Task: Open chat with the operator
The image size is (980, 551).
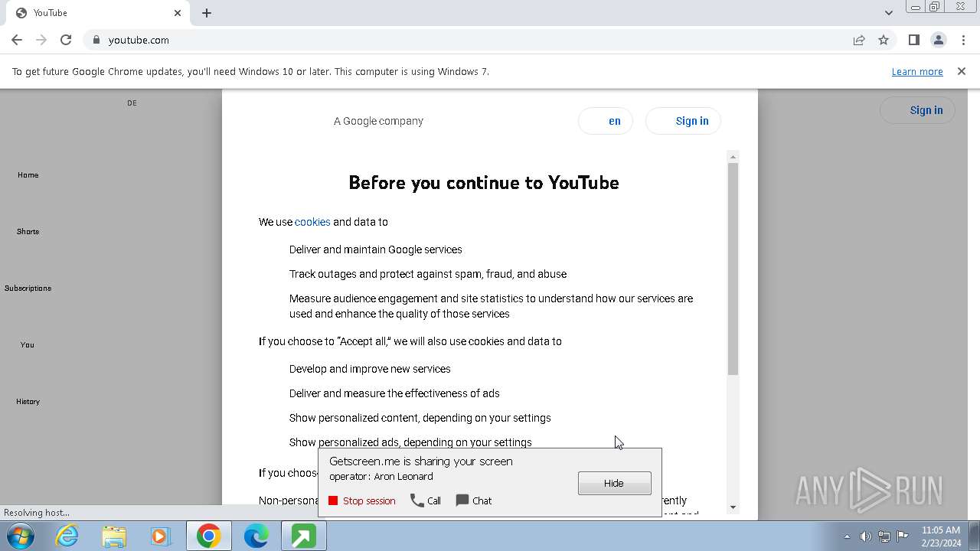Action: click(474, 500)
